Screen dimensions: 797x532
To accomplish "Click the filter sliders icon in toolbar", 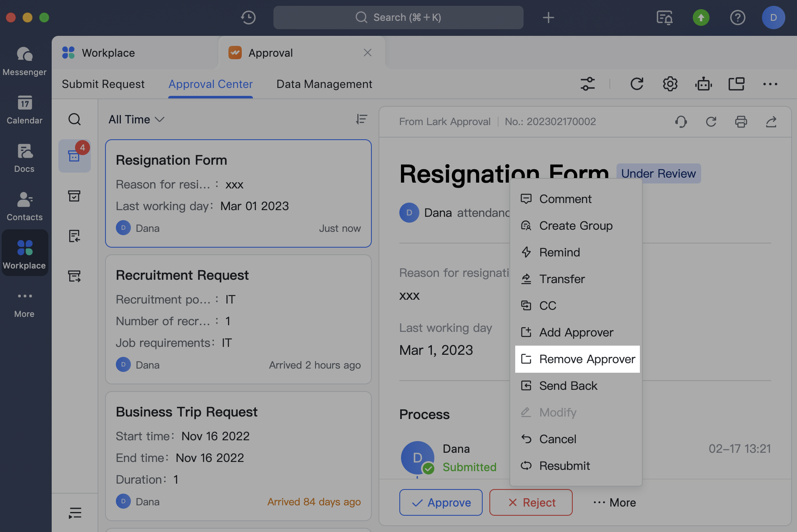I will pyautogui.click(x=587, y=84).
